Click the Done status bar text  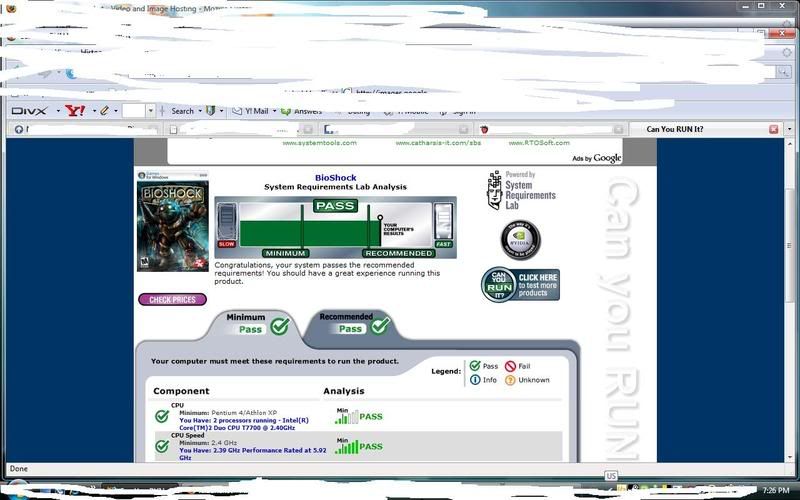(19, 468)
